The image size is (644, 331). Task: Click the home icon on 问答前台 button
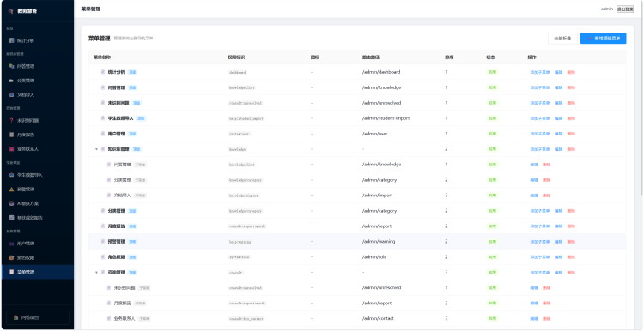tap(15, 317)
